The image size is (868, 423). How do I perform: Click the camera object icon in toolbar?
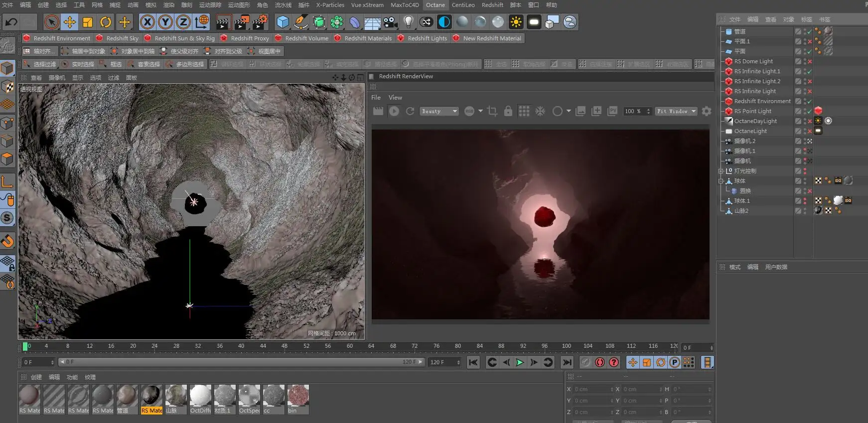tap(390, 22)
